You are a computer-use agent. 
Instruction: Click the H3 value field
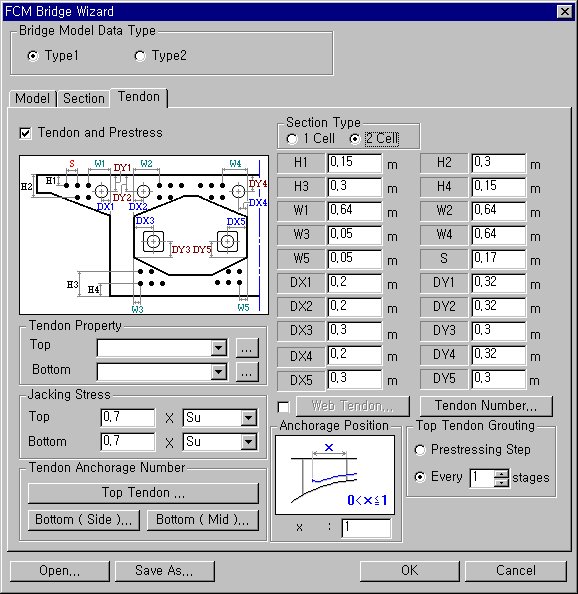pyautogui.click(x=355, y=187)
